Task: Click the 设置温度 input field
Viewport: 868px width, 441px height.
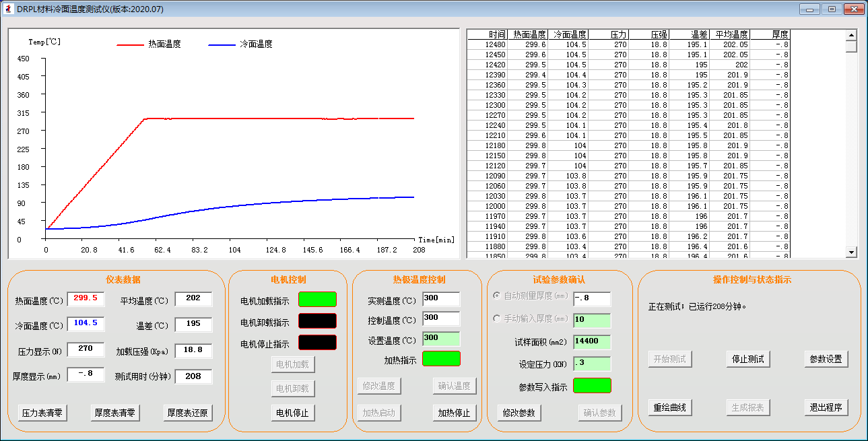Action: [441, 339]
